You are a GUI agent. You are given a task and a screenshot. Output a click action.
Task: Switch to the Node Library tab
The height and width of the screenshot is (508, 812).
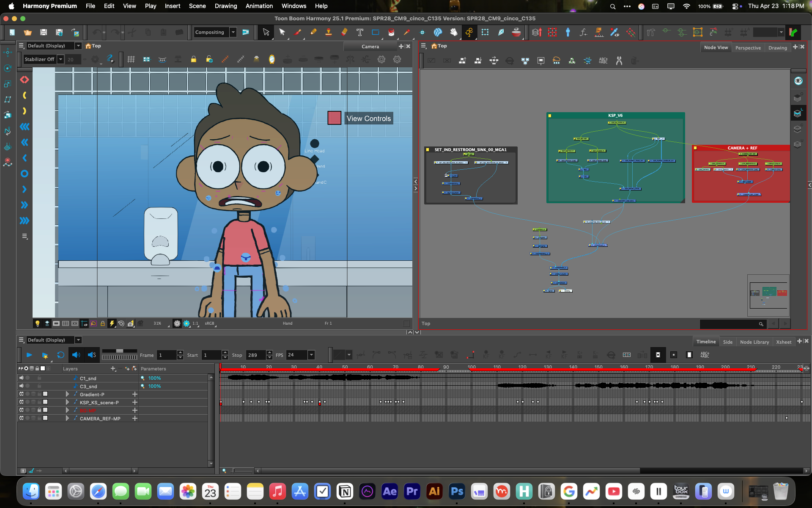coord(754,342)
